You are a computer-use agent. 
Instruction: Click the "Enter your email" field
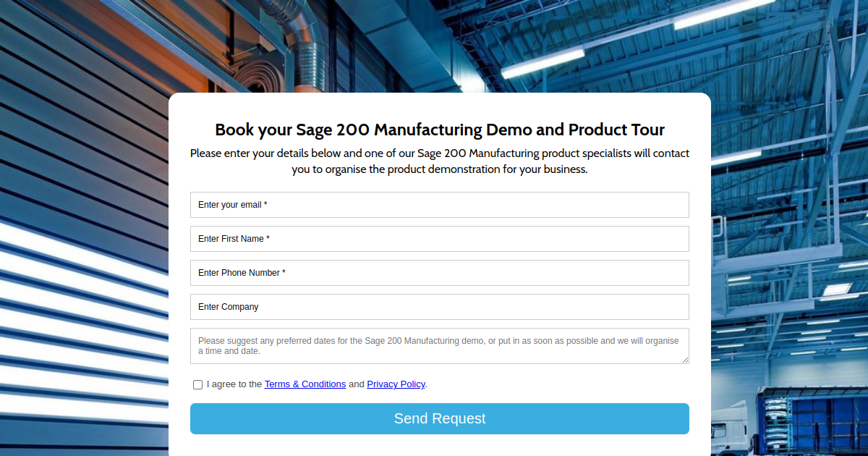tap(439, 205)
